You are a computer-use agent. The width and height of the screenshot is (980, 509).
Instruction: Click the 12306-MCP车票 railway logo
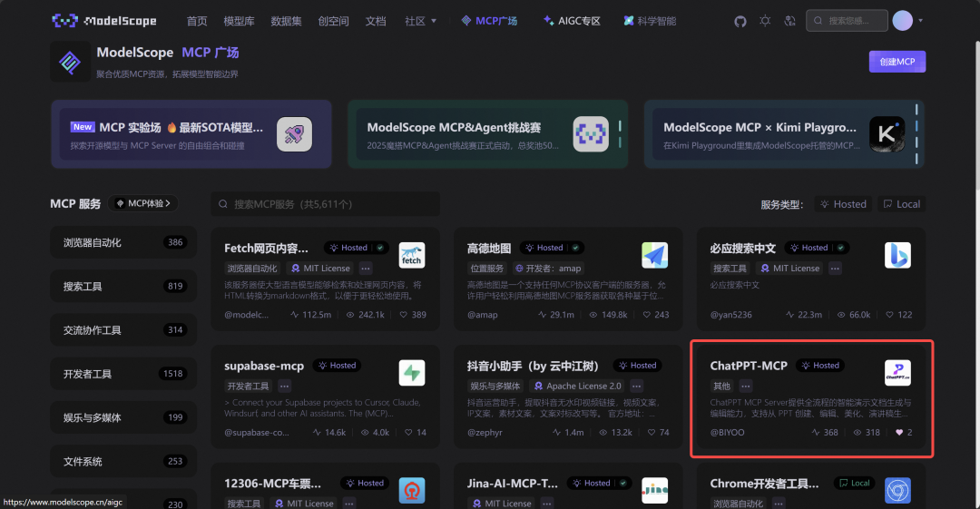pyautogui.click(x=412, y=490)
